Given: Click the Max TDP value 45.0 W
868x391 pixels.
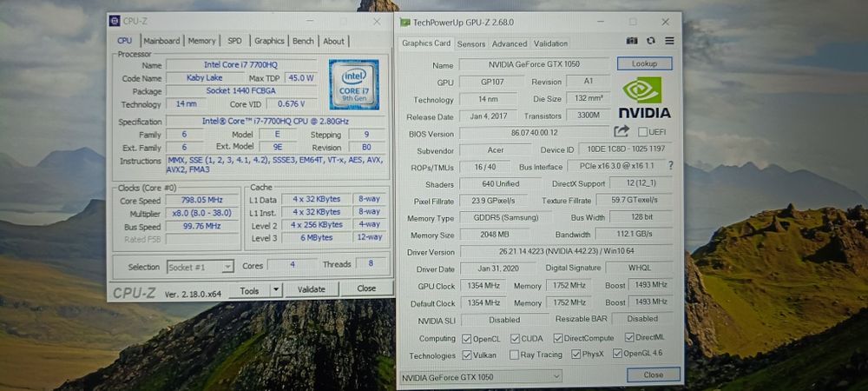Looking at the screenshot, I should [300, 78].
